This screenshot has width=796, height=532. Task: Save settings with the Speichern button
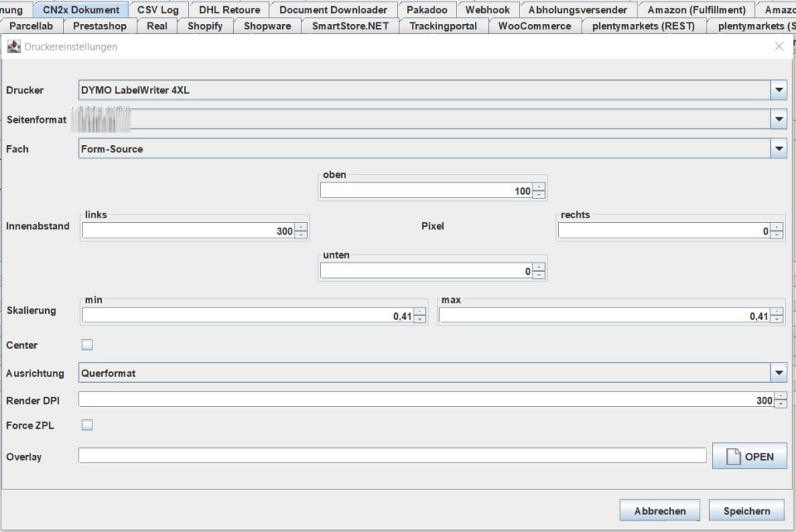pos(746,511)
